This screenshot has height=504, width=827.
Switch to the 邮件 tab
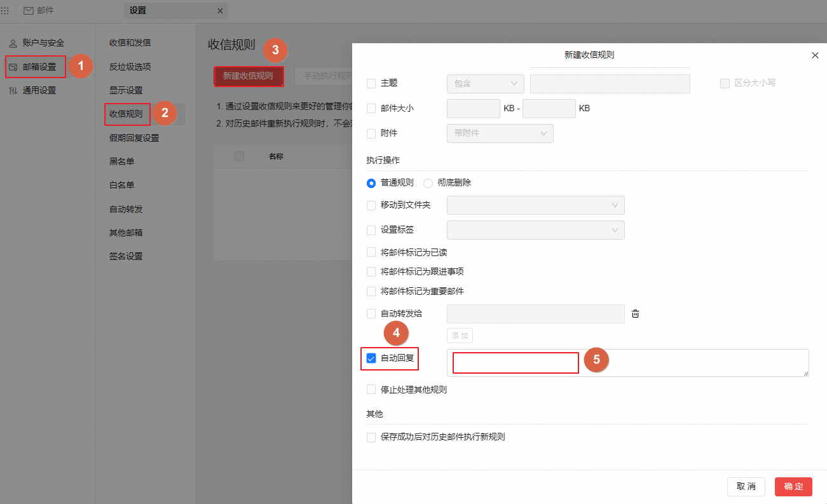pos(39,11)
